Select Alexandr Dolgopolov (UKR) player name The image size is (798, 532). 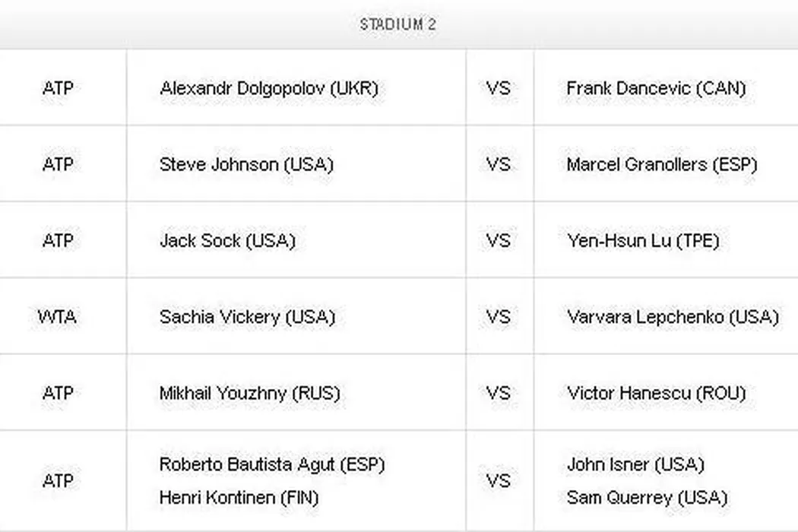(268, 88)
